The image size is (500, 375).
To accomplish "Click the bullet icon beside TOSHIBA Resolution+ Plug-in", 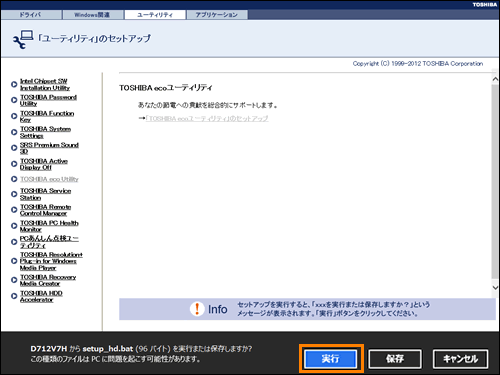I will [x=14, y=261].
